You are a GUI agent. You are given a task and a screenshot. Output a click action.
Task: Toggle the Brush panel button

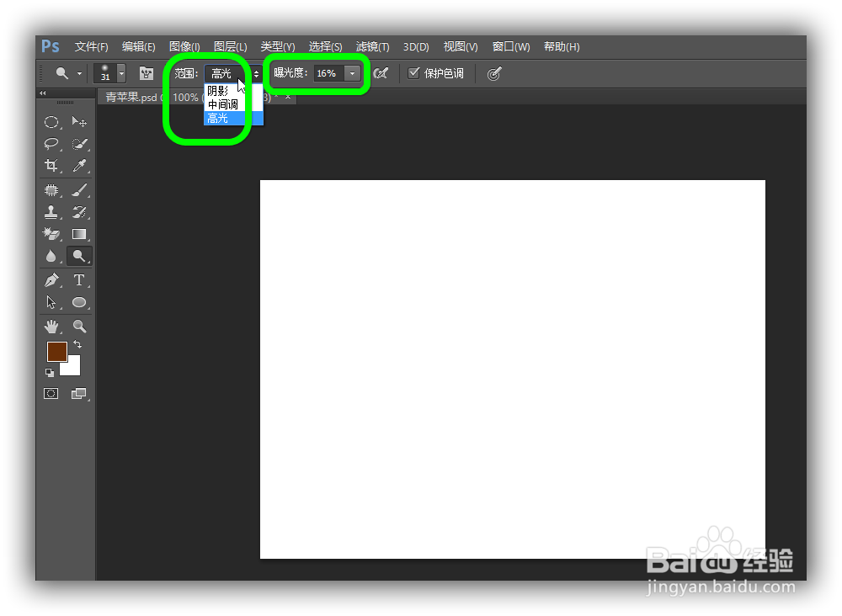point(145,73)
